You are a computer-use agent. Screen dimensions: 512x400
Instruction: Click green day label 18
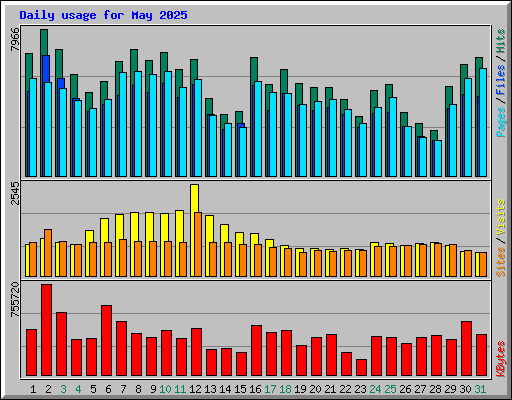point(285,389)
